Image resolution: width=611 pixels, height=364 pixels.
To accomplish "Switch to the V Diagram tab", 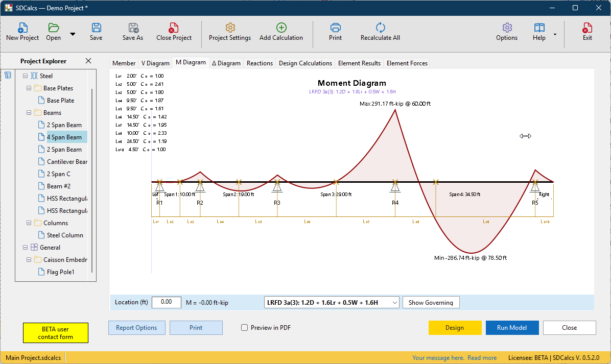I will 155,63.
